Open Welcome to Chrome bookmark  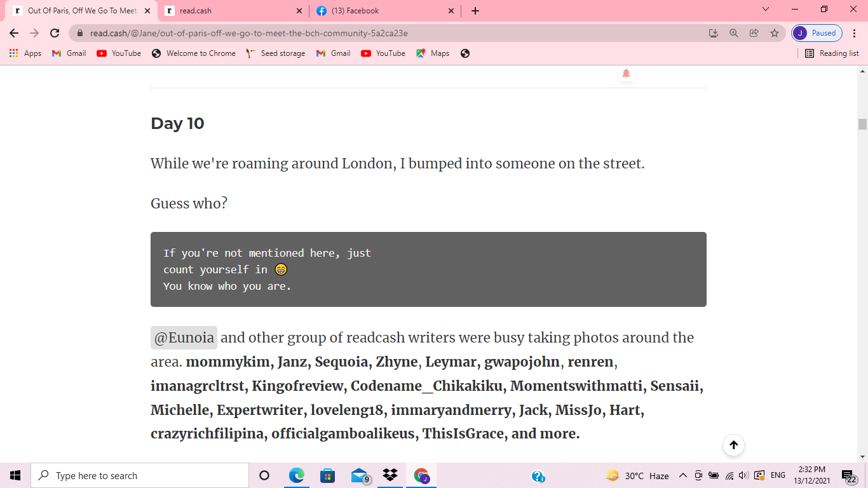pyautogui.click(x=194, y=53)
